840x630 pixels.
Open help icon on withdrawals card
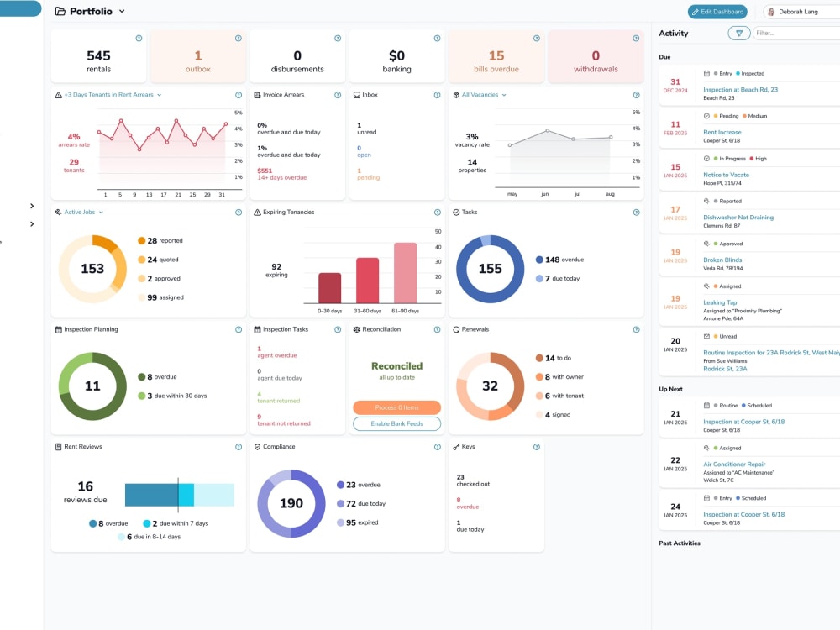click(636, 38)
